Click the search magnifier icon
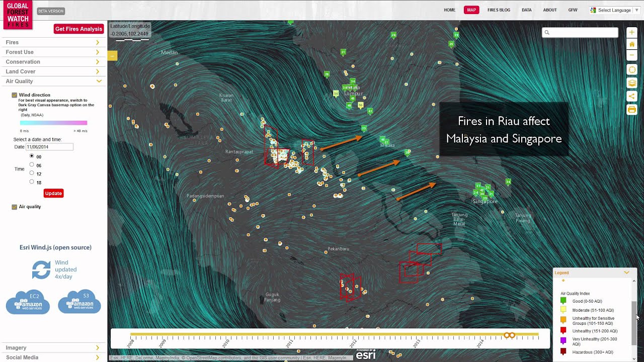 click(547, 32)
